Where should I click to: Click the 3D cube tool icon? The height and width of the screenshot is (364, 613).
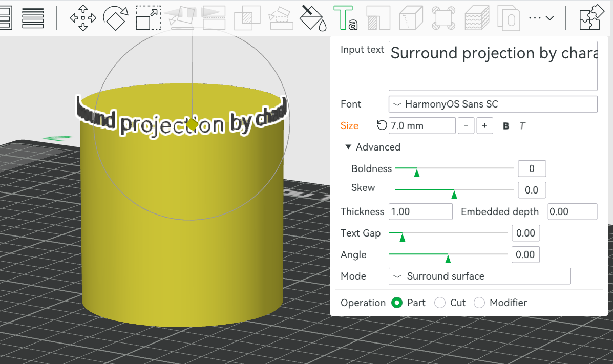[411, 18]
